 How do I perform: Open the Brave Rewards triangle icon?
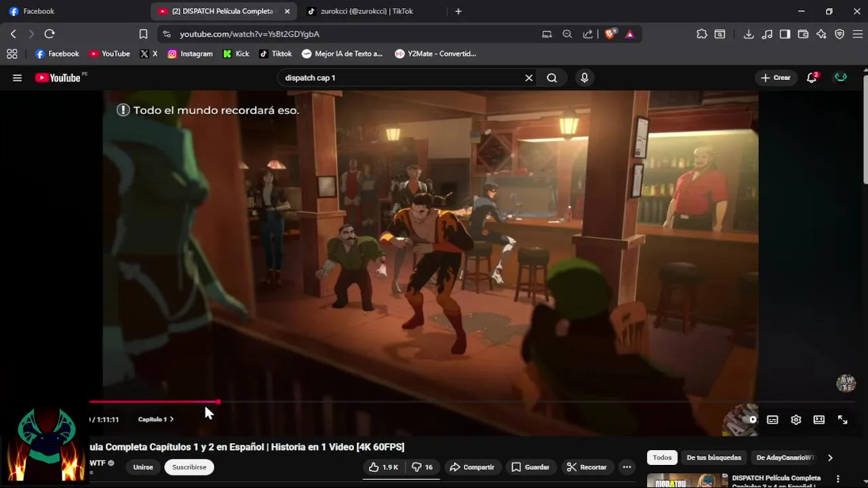[x=630, y=34]
